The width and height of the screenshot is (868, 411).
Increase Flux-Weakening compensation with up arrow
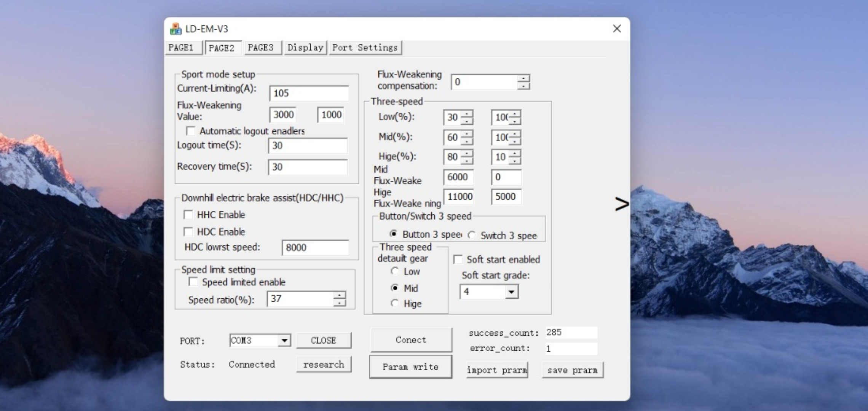pyautogui.click(x=523, y=78)
